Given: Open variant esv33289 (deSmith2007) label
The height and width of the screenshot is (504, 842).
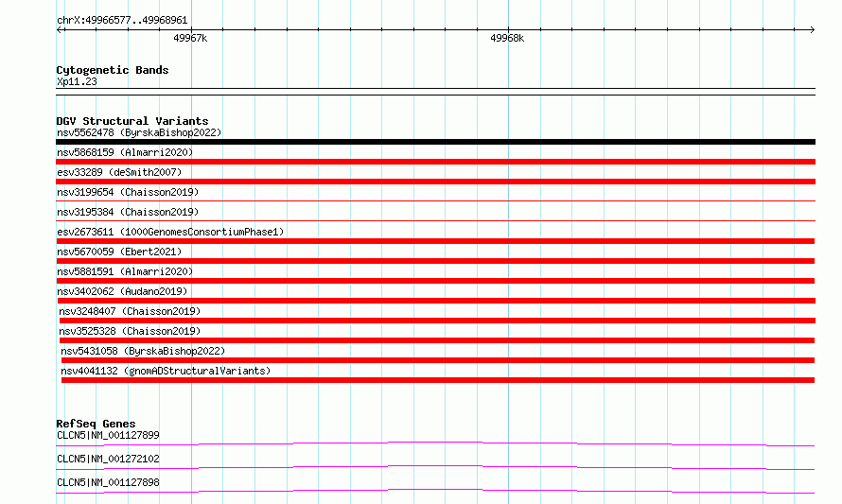Looking at the screenshot, I should coord(119,172).
